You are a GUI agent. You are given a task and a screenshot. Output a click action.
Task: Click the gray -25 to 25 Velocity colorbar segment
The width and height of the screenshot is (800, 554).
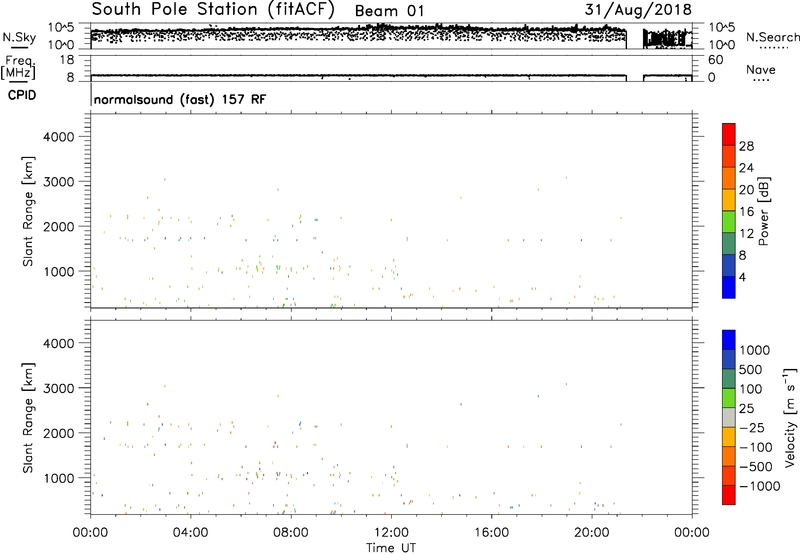(729, 417)
